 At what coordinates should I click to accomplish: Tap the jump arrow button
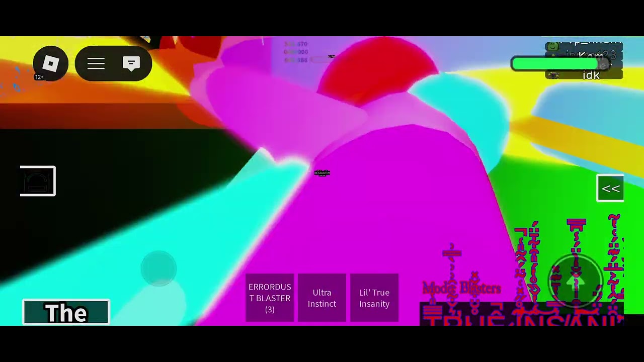pos(576,282)
